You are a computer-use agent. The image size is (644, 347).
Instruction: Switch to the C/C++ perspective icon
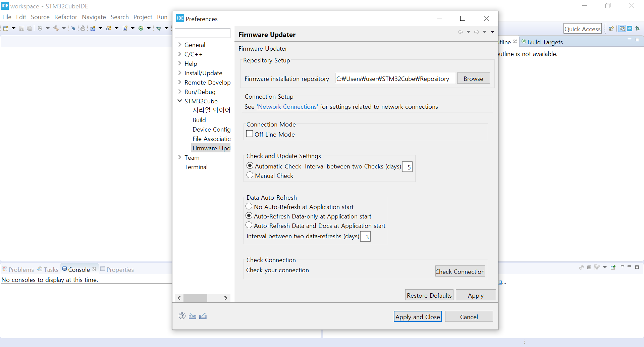tap(622, 29)
